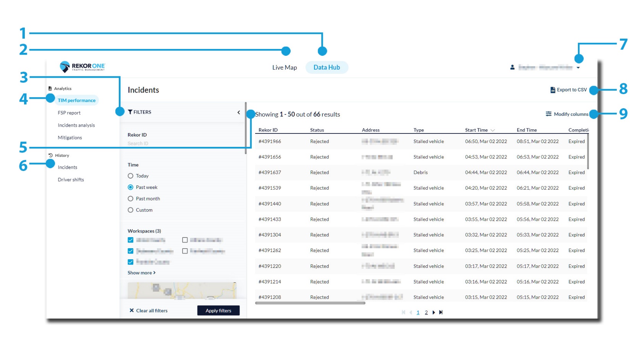644x353 pixels.
Task: Click the Analytics section icon
Action: [x=50, y=88]
